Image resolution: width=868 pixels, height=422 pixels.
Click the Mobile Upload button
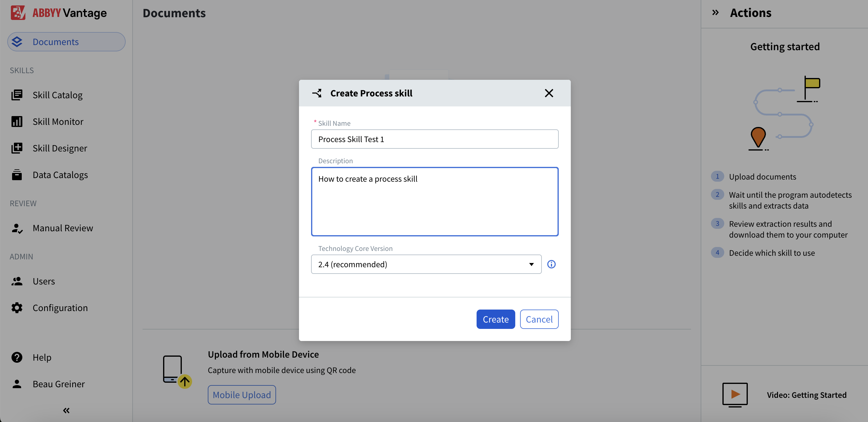pos(242,395)
